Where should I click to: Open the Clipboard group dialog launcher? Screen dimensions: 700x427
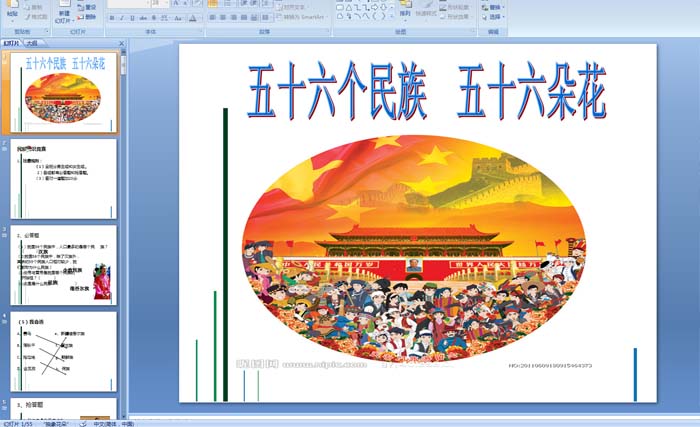[x=47, y=31]
